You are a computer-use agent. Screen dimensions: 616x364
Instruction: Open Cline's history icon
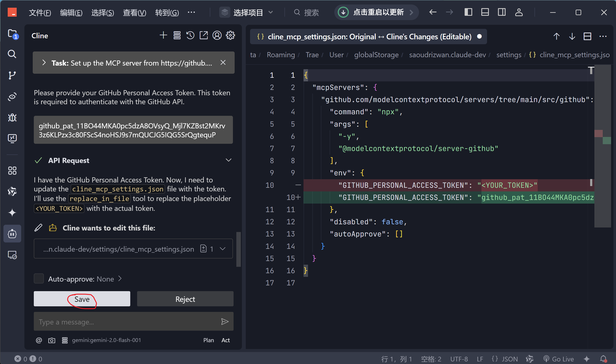pyautogui.click(x=190, y=35)
